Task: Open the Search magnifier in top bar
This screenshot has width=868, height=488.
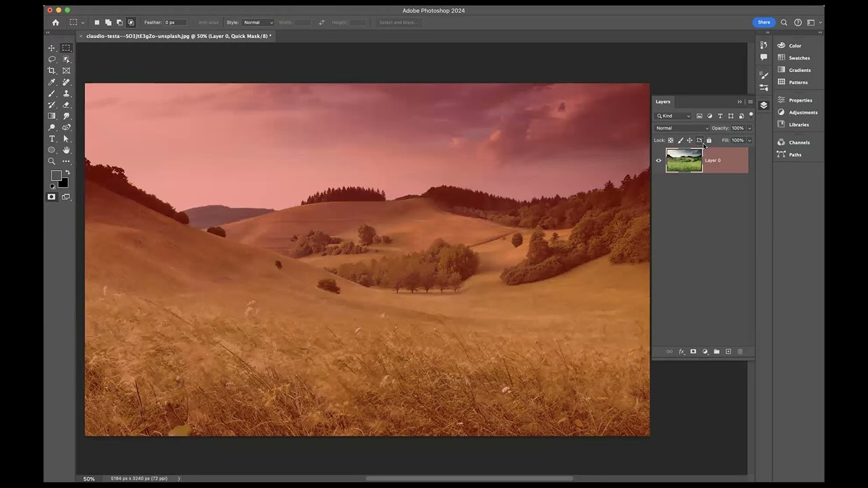Action: [x=784, y=22]
